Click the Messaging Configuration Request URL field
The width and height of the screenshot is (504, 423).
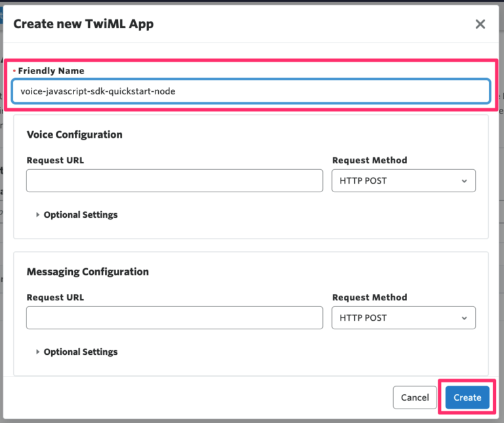175,317
